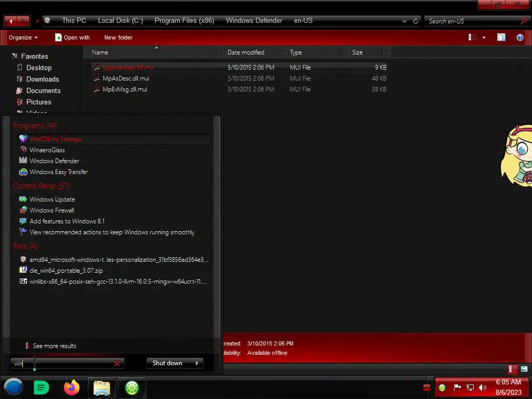Go to Windows Defender breadcrumb
532x399 pixels.
(254, 21)
